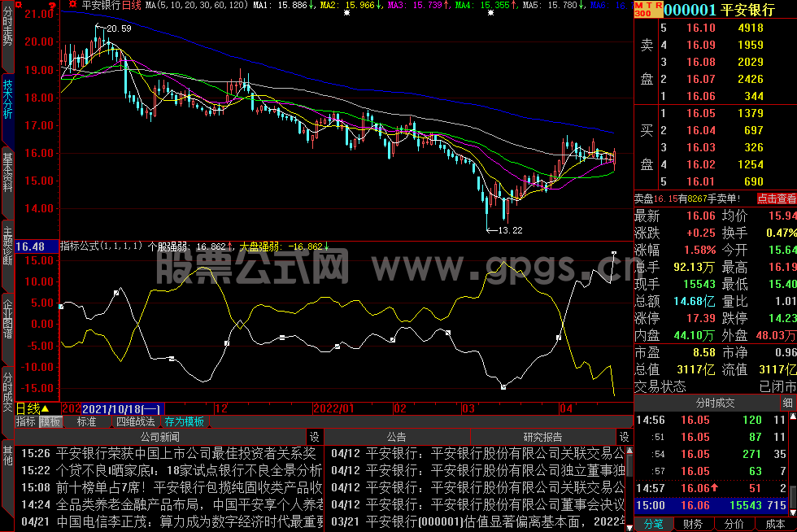Viewport: 797px width, 532px height.
Task: Click the sell level 1 price 16.06
Action: pos(700,96)
